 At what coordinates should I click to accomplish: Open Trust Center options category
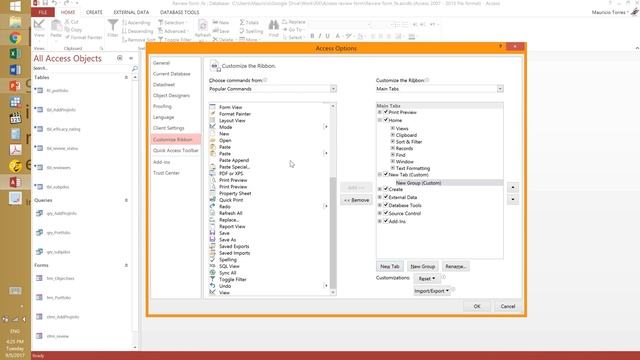166,173
